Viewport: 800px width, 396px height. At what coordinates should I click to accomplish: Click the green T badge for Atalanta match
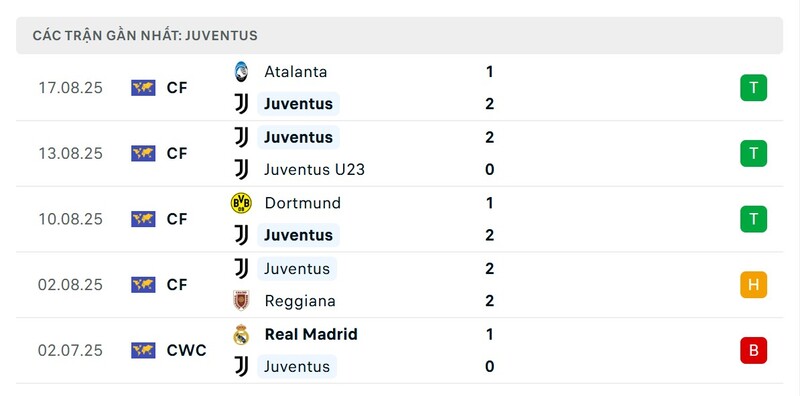[x=754, y=88]
